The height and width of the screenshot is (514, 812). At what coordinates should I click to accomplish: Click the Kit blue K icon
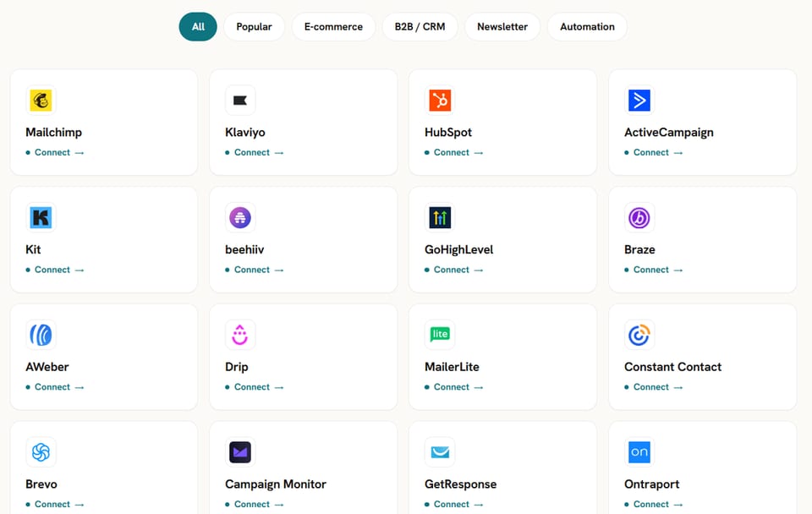point(41,217)
